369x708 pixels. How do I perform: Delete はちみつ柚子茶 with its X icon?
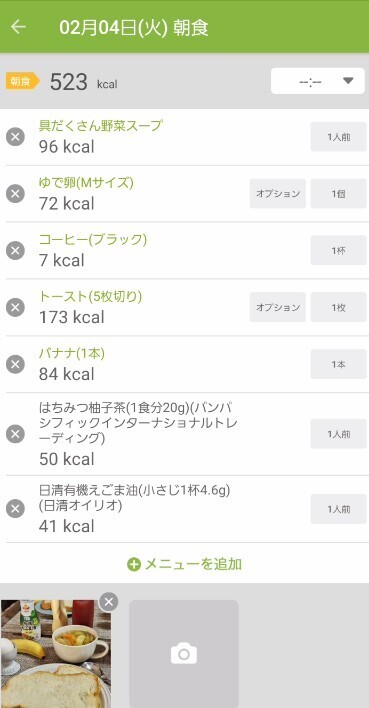point(15,434)
